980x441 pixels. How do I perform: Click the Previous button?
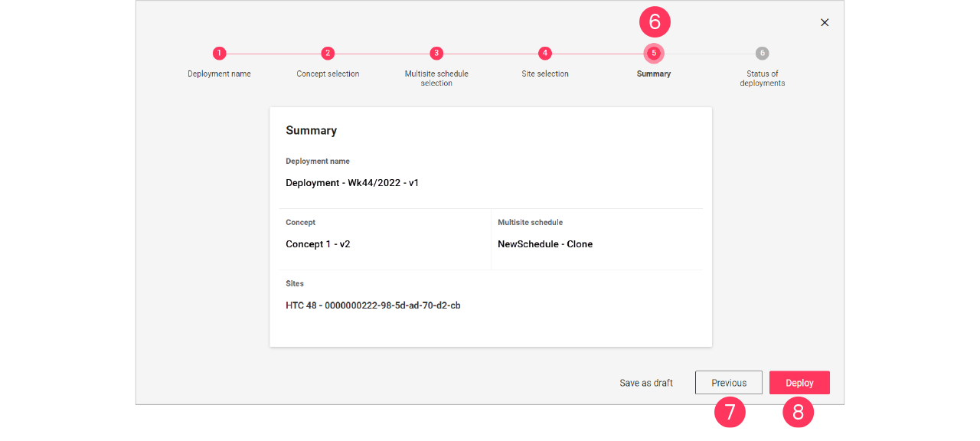pyautogui.click(x=728, y=382)
